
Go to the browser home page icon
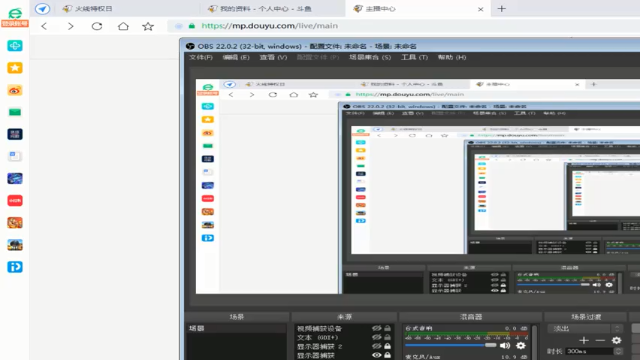[123, 26]
